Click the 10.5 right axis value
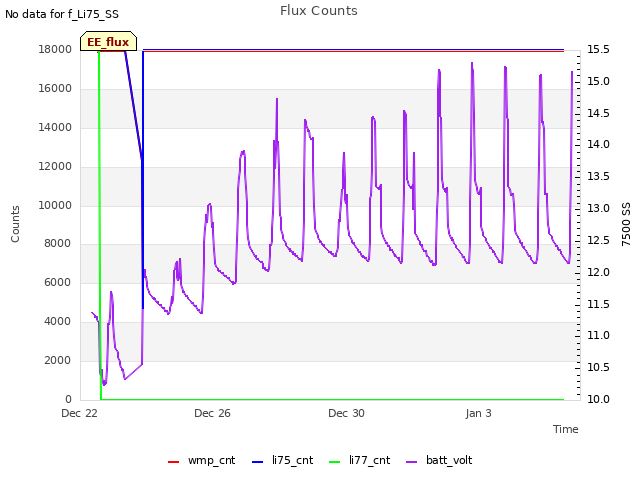This screenshot has width=640, height=480. click(x=598, y=367)
